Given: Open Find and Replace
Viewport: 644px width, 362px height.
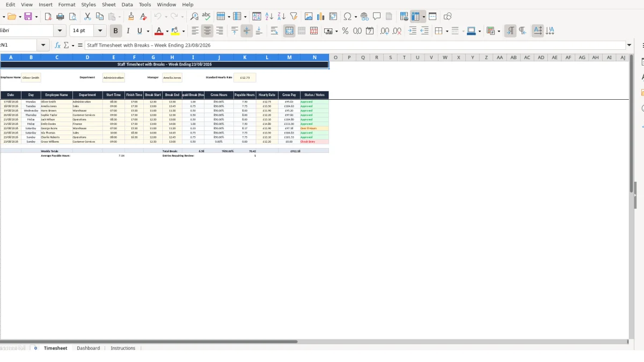Looking at the screenshot, I should click(194, 17).
